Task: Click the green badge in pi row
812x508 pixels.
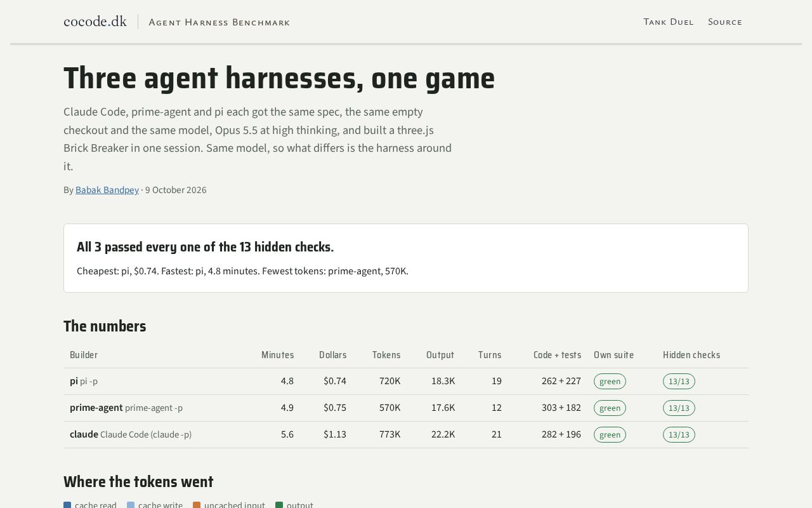Action: pos(610,381)
